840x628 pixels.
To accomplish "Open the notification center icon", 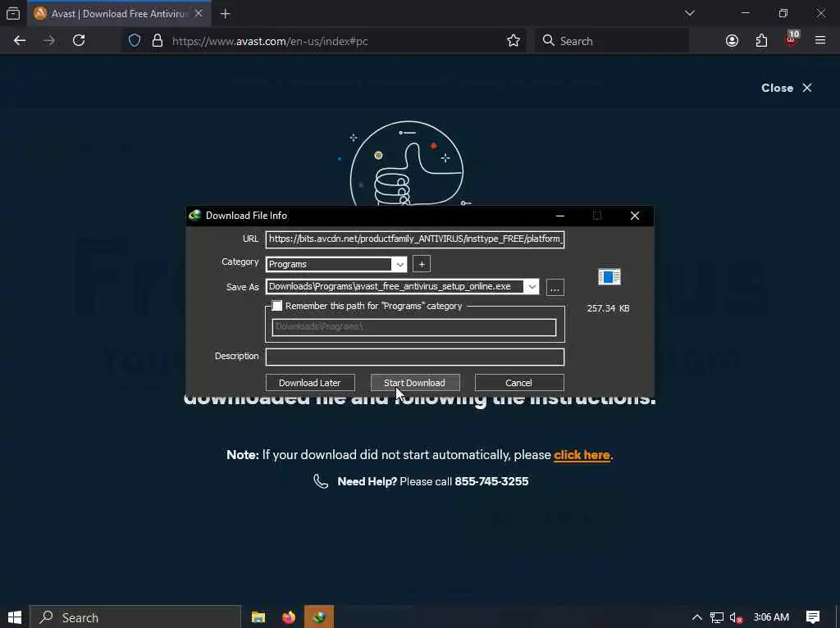I will tap(813, 617).
